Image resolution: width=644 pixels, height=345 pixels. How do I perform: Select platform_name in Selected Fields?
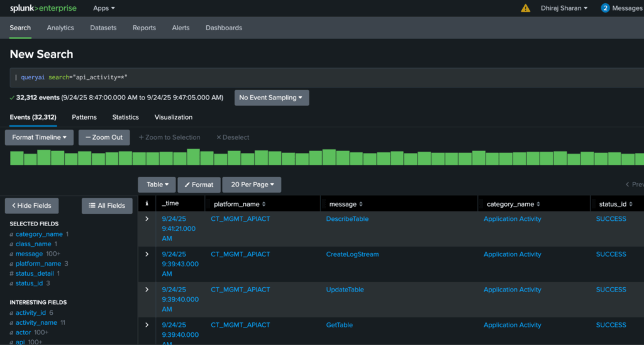[x=38, y=264]
